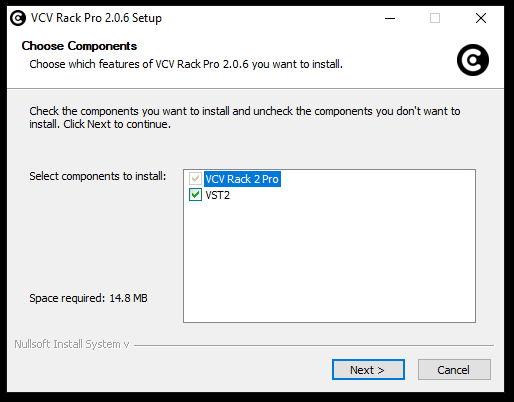
Task: Click the horizontal separator line beside Nullsoft text
Action: (x=314, y=345)
